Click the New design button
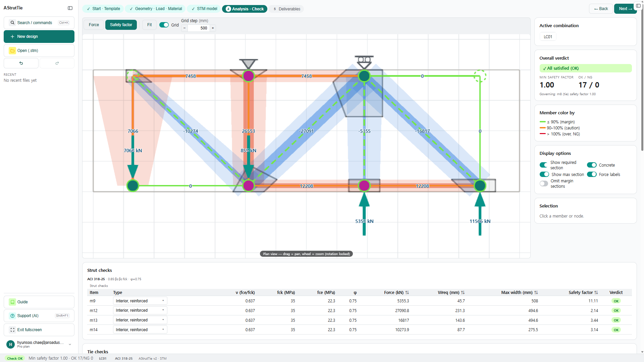The width and height of the screenshot is (644, 362). click(39, 37)
